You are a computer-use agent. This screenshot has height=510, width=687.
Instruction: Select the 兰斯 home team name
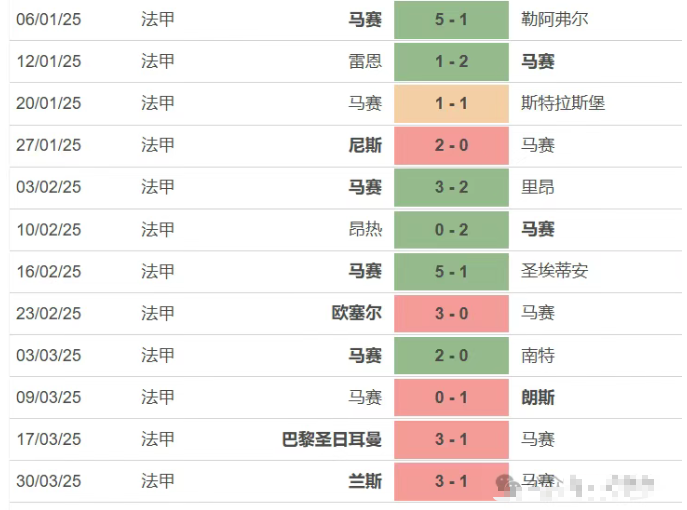[x=365, y=481]
